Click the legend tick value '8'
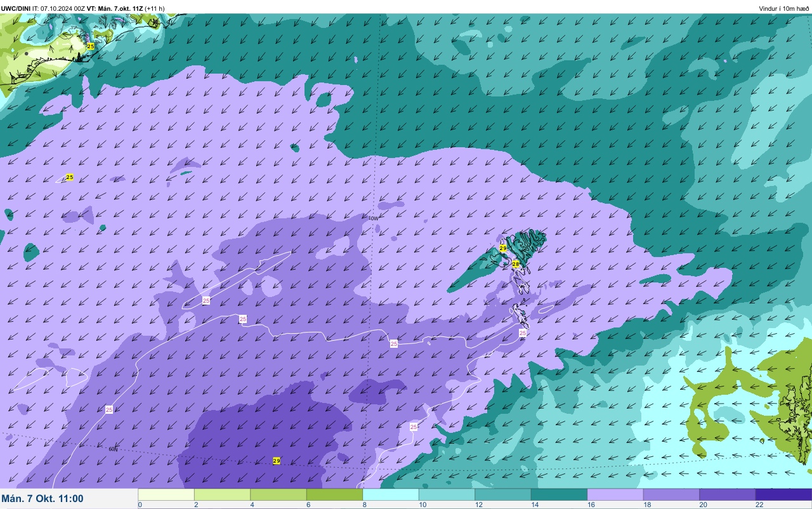The height and width of the screenshot is (509, 812). (365, 505)
